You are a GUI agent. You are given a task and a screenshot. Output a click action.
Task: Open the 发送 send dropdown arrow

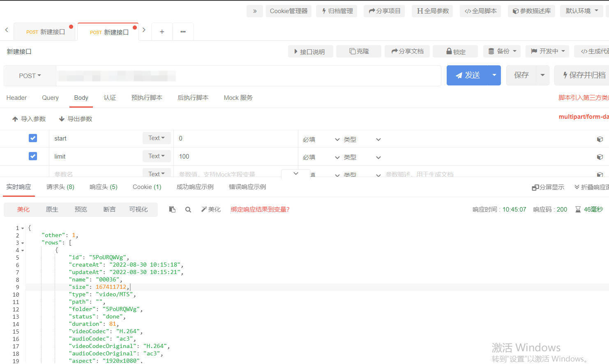pyautogui.click(x=494, y=75)
